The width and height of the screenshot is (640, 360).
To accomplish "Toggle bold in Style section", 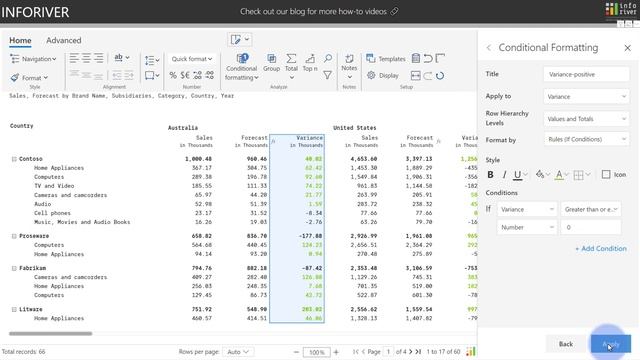I will [x=491, y=175].
